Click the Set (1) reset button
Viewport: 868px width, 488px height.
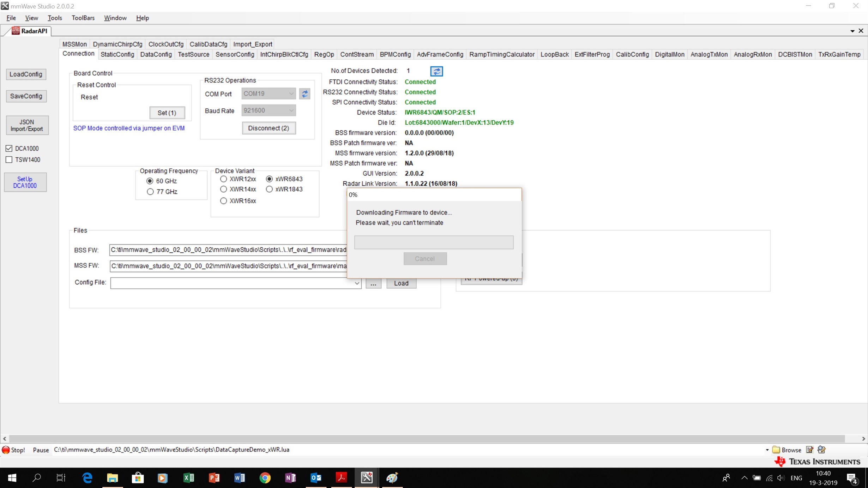tap(167, 113)
